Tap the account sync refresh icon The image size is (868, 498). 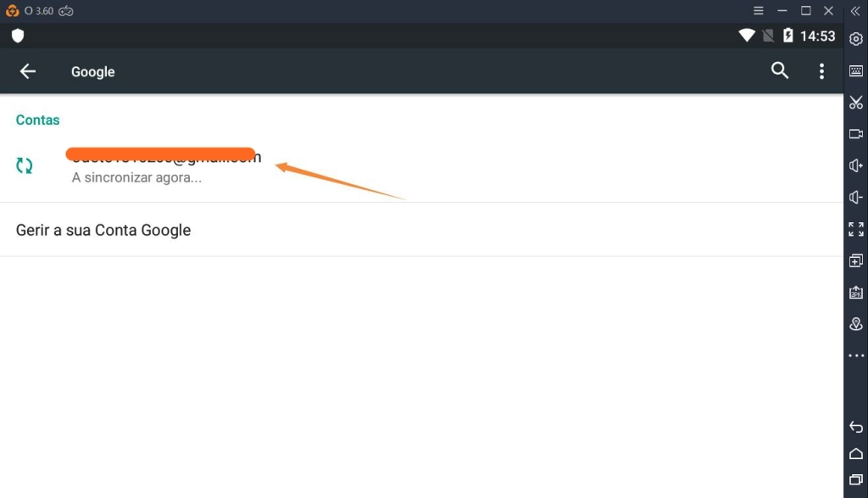(25, 165)
